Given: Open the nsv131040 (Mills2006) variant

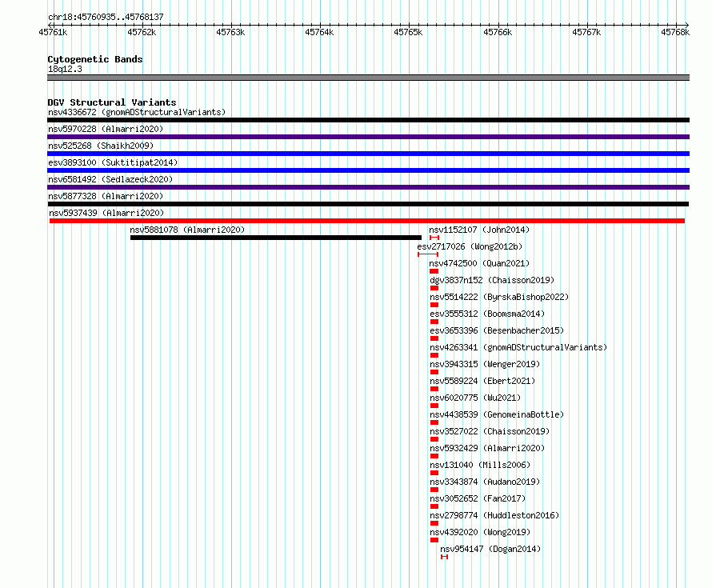Looking at the screenshot, I should [x=480, y=465].
